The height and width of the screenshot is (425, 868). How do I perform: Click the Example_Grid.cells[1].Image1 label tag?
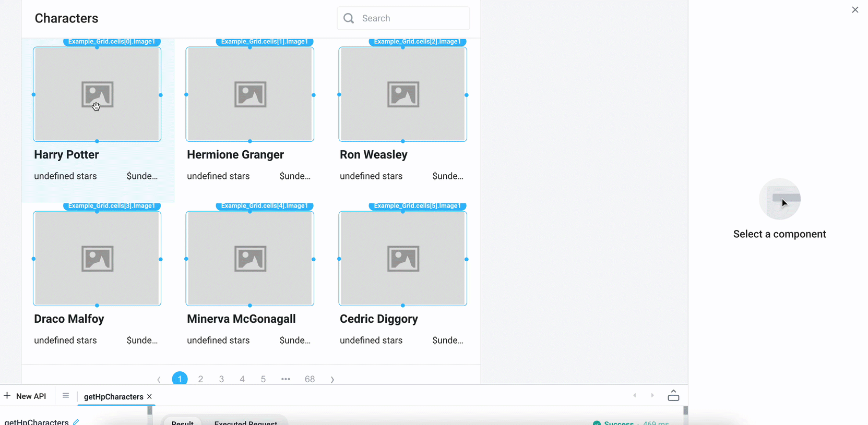tap(265, 42)
